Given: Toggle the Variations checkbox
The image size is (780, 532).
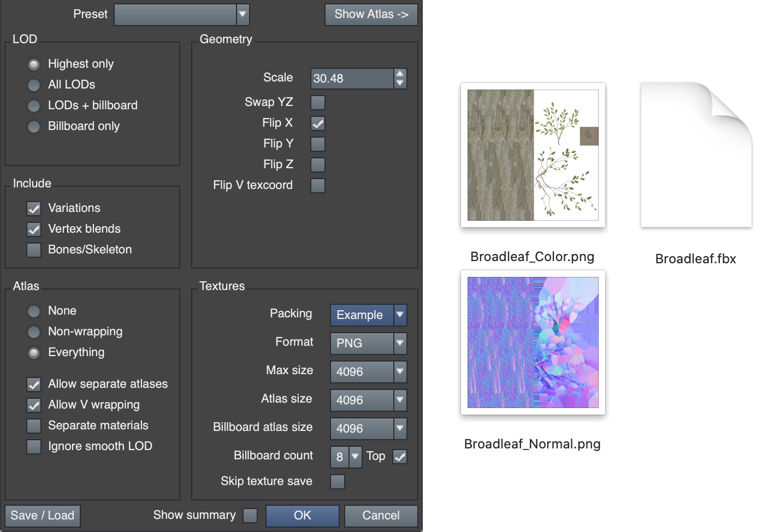Looking at the screenshot, I should [x=34, y=209].
